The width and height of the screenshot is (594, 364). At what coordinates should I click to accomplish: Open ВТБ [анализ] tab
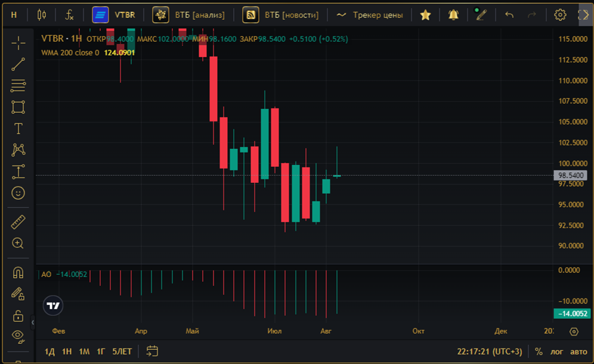coord(188,15)
